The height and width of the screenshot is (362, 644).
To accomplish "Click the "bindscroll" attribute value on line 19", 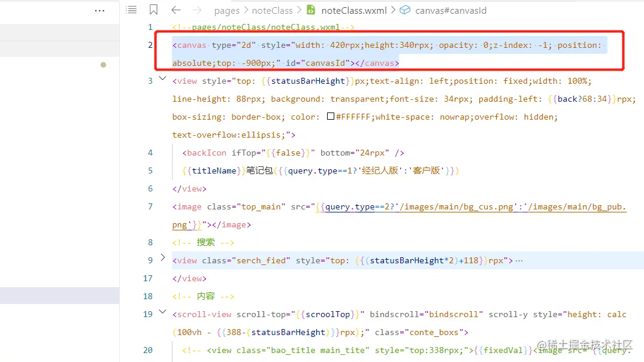I will tap(456, 314).
